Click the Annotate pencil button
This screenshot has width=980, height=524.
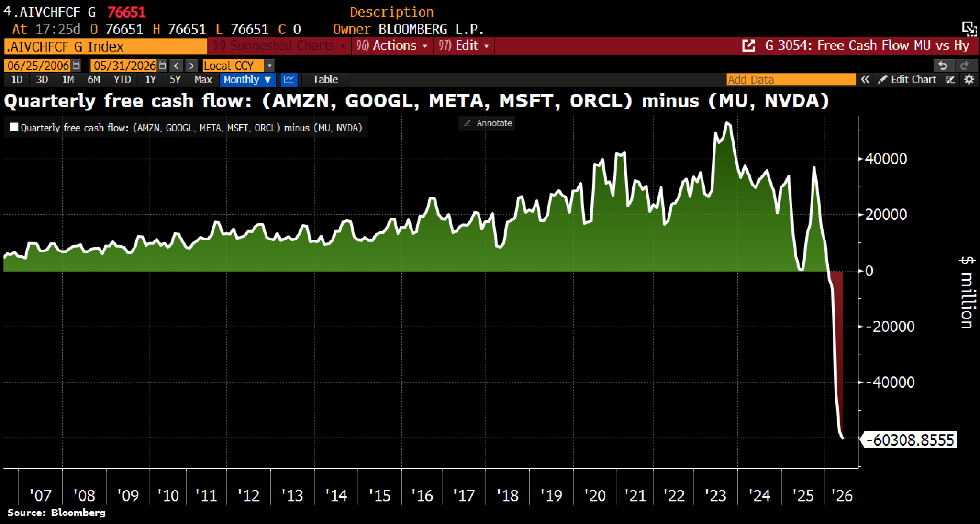coord(487,123)
